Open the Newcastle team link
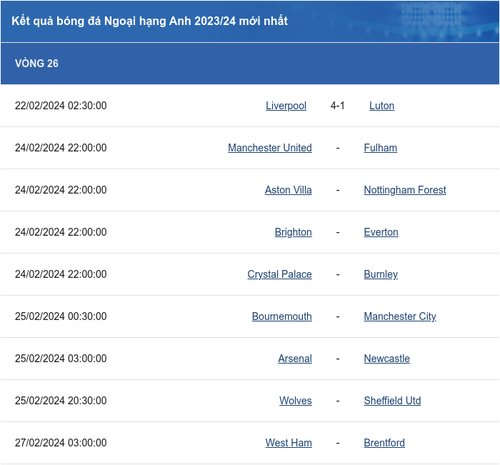 coord(387,359)
